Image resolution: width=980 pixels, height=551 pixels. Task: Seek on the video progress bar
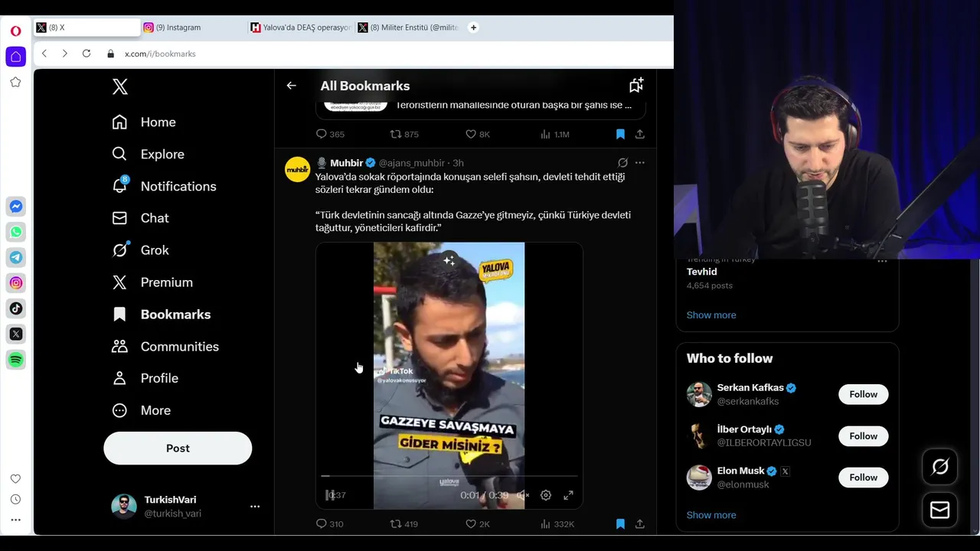449,476
